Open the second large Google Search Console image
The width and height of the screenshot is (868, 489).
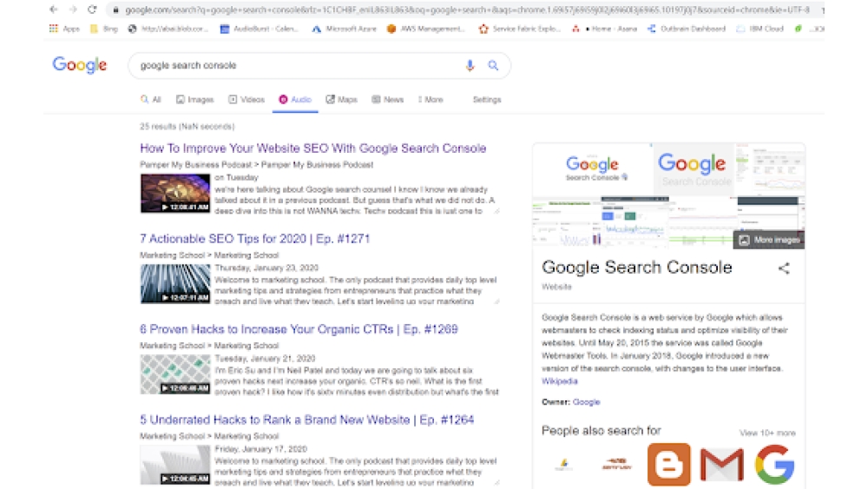point(694,169)
